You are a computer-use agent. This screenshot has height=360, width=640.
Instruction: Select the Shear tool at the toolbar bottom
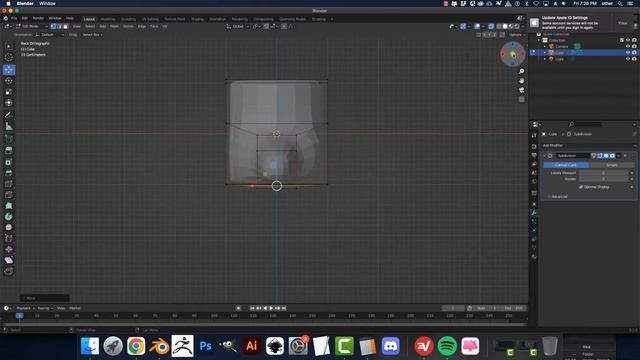coord(9,260)
